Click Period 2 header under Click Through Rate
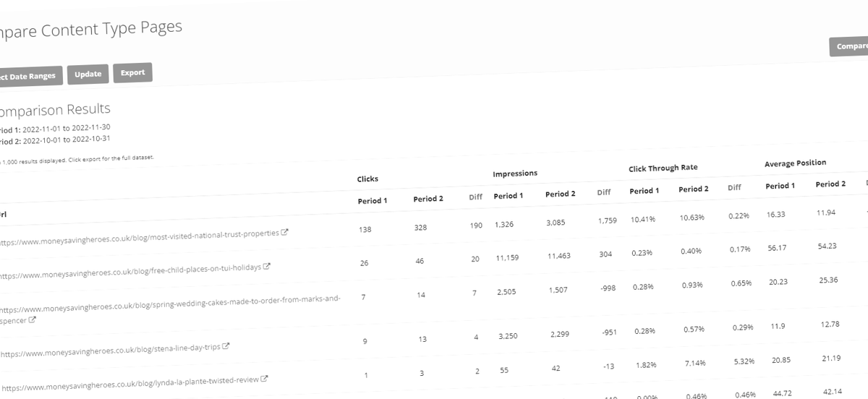 [x=694, y=189]
